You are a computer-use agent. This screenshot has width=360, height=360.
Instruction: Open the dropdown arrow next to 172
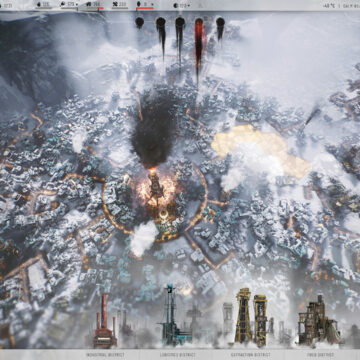coord(189,5)
